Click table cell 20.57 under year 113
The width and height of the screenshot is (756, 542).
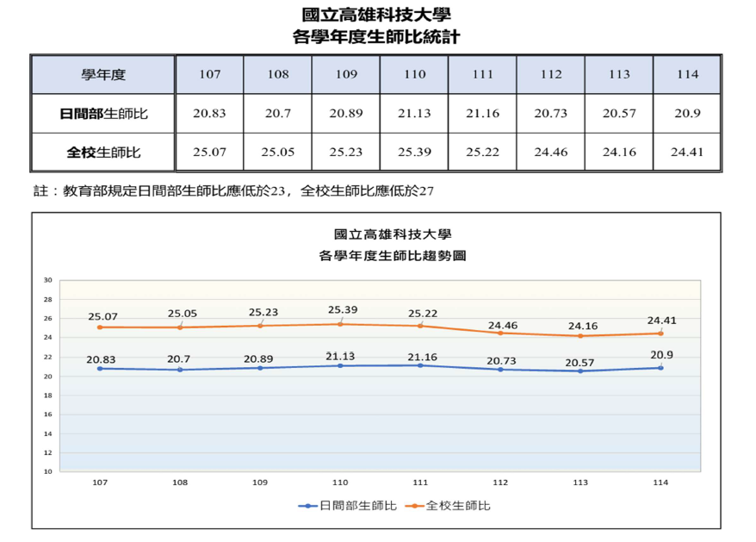coord(619,114)
